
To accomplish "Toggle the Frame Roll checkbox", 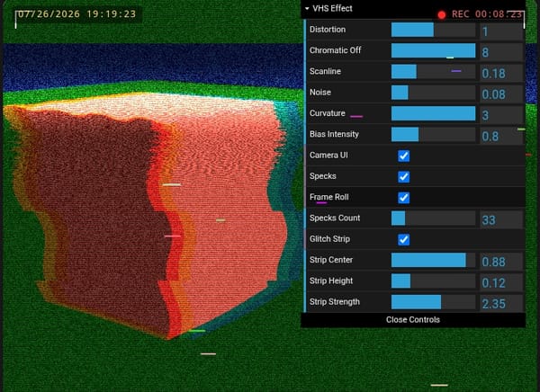I will (x=403, y=198).
